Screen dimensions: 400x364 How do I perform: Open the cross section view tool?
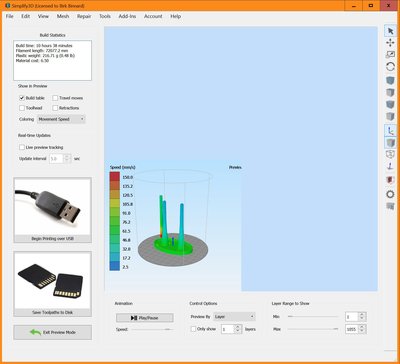coord(390,180)
